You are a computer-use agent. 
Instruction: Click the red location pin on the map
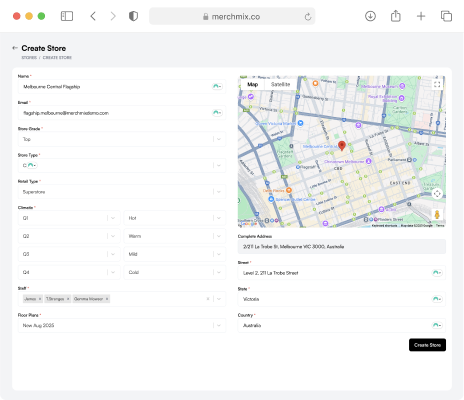pos(342,146)
